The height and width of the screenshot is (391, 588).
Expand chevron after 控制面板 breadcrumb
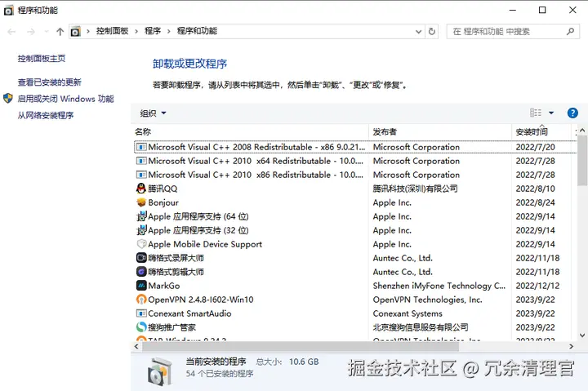[136, 31]
